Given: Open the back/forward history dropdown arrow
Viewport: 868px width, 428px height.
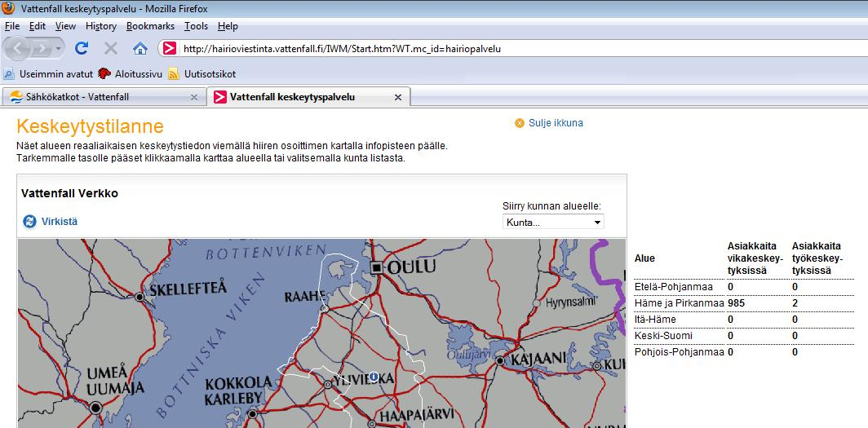Looking at the screenshot, I should coord(58,49).
